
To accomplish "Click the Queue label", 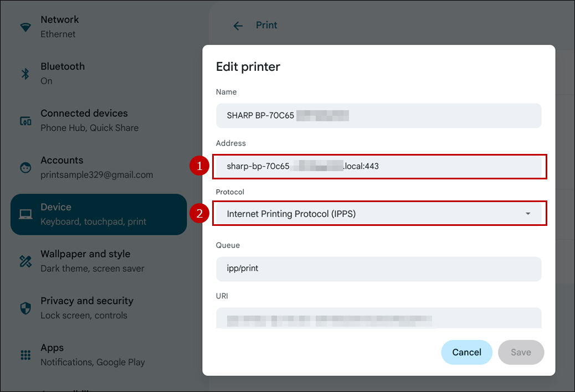I will [228, 245].
